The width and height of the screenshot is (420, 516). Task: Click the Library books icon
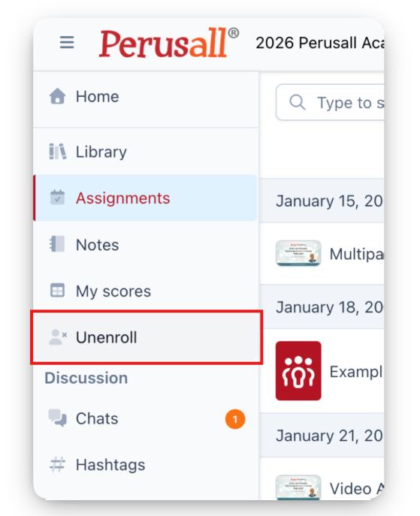[58, 152]
